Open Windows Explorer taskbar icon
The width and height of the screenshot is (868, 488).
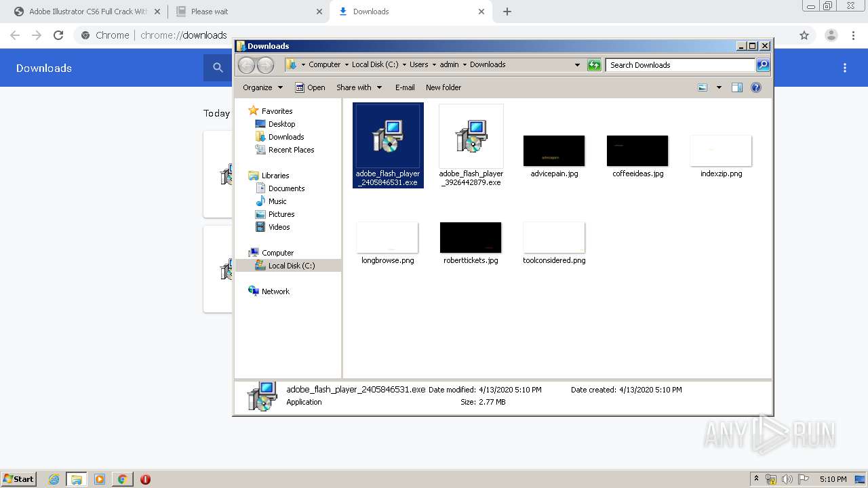click(x=77, y=479)
